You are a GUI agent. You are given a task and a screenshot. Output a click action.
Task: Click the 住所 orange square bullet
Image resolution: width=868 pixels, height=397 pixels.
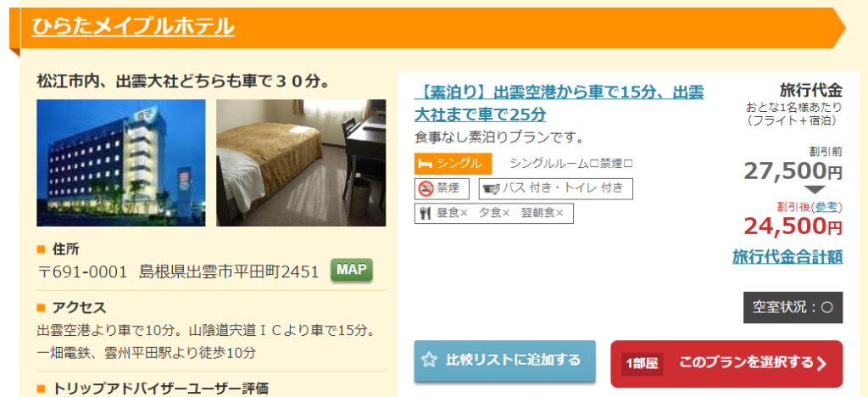pyautogui.click(x=41, y=249)
